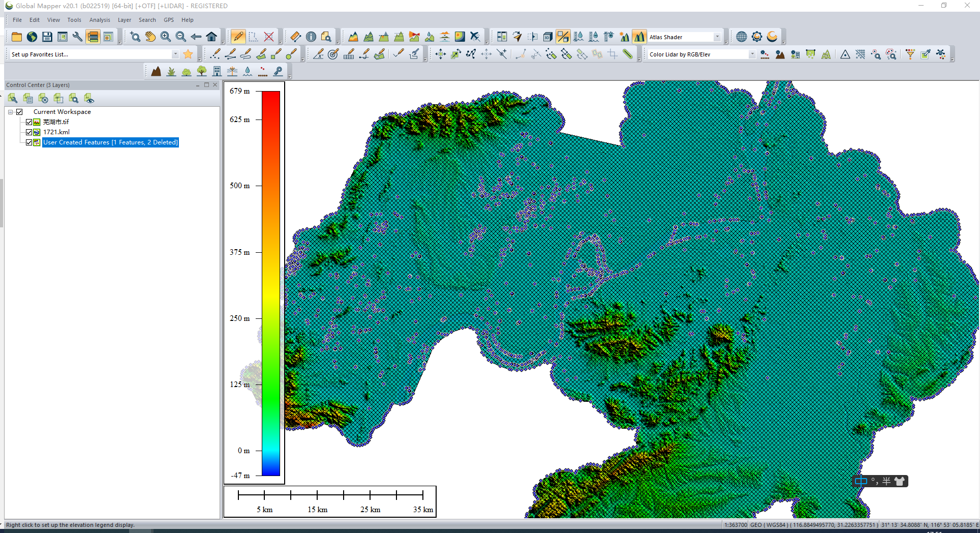Select the User Created Features layer

coord(110,142)
